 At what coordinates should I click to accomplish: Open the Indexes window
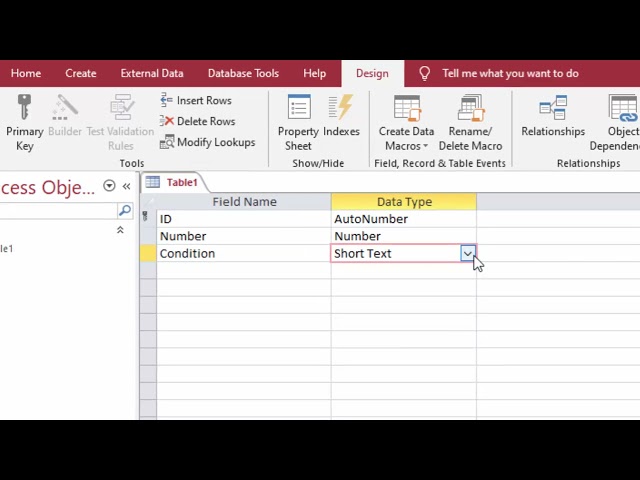pos(341,116)
